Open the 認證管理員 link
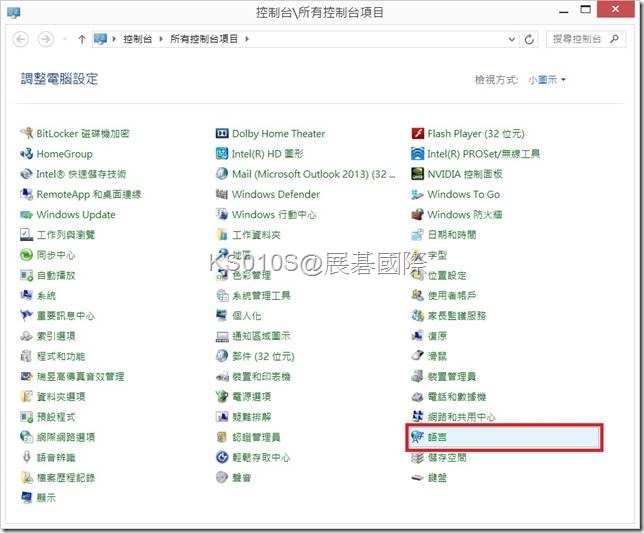Viewport: 644px width, 533px height. click(256, 437)
